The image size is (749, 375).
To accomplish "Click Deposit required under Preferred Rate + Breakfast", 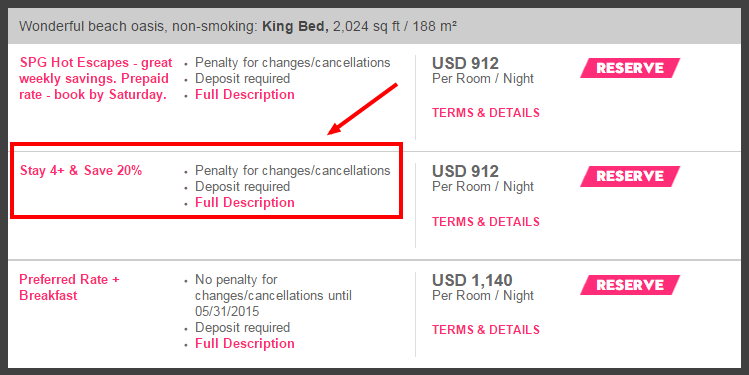I will click(x=242, y=328).
